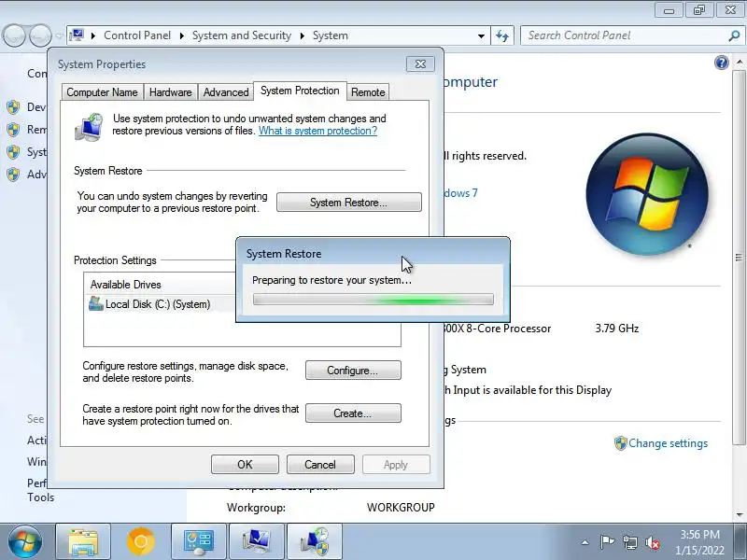Open the Advanced tab
This screenshot has width=747, height=560.
pos(226,91)
